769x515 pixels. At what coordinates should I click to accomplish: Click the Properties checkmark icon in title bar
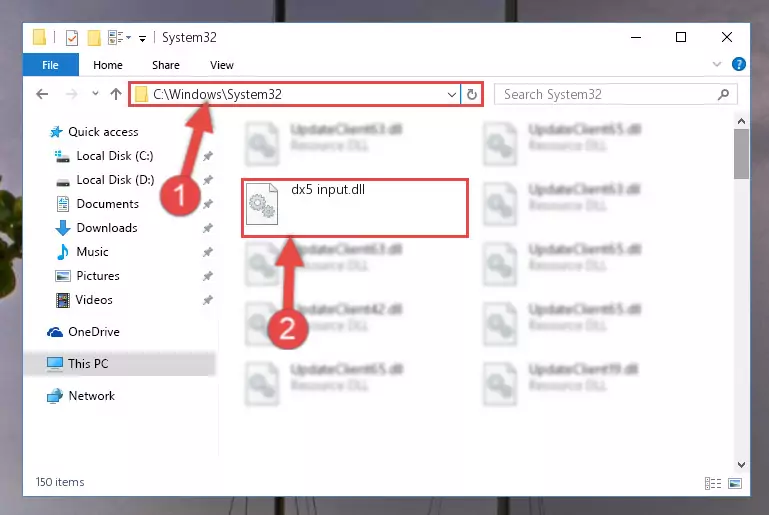[x=72, y=38]
